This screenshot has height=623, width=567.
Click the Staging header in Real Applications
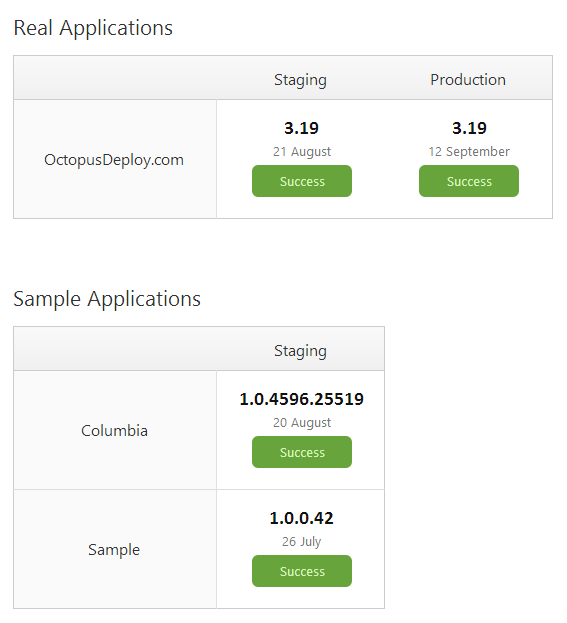coord(300,80)
